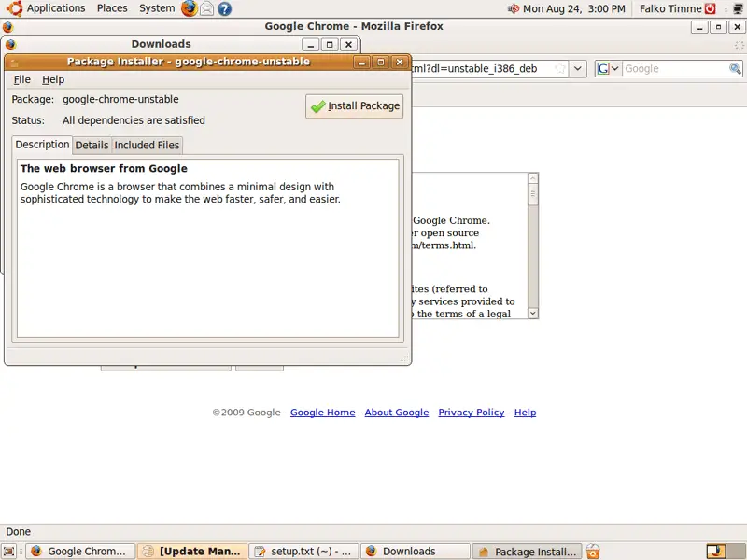The image size is (747, 560).
Task: Click the terms text area scroll down arrow
Action: point(533,313)
